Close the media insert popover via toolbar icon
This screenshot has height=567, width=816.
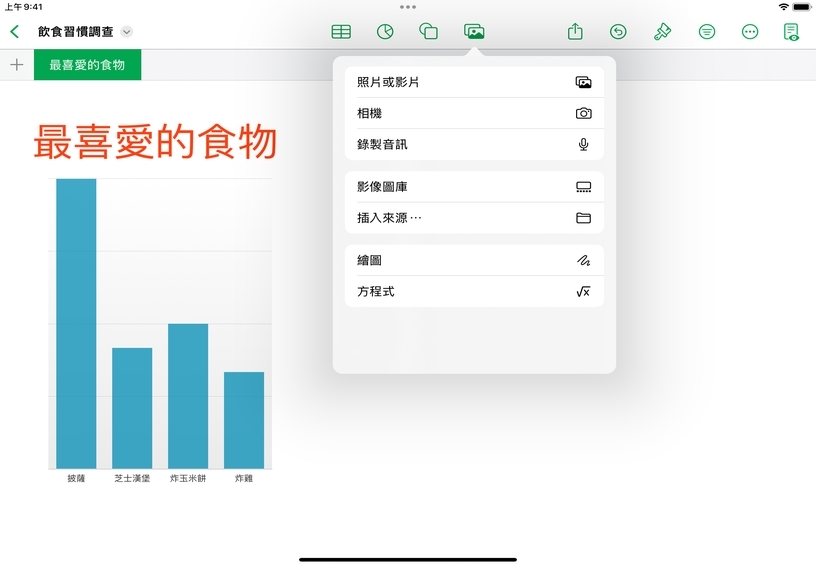click(474, 32)
